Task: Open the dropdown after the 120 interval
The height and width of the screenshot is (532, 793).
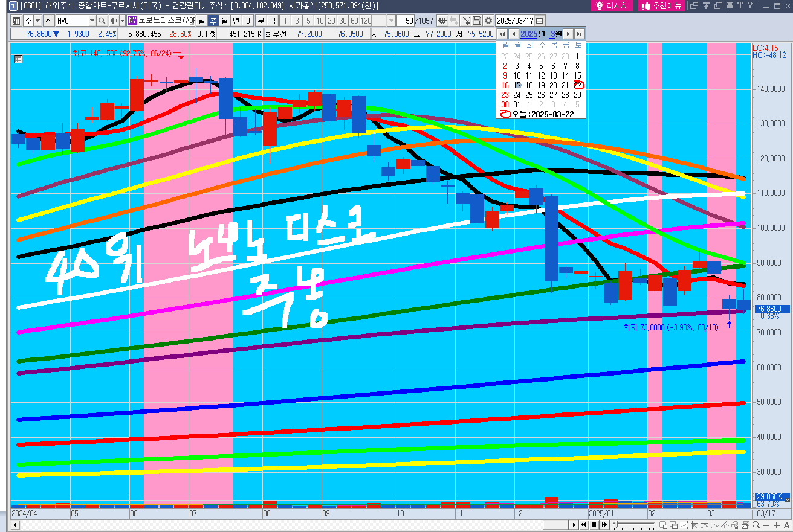Action: click(x=391, y=21)
